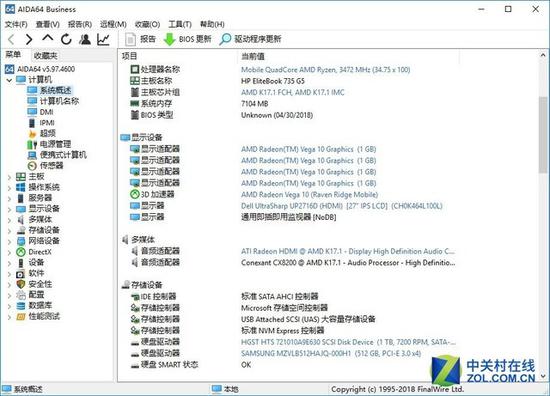Click the 硬盘 SMART 状态 row
This screenshot has height=396, width=550.
164,365
